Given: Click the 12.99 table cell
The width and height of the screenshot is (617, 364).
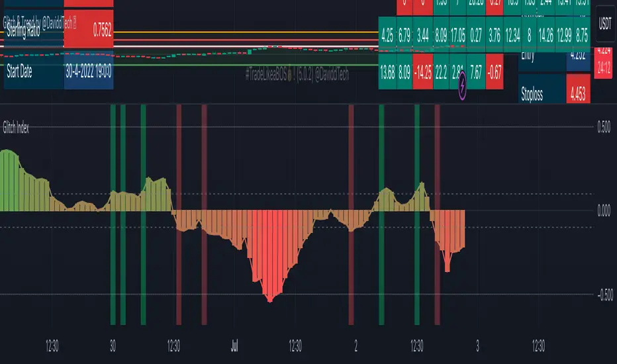Looking at the screenshot, I should point(564,36).
